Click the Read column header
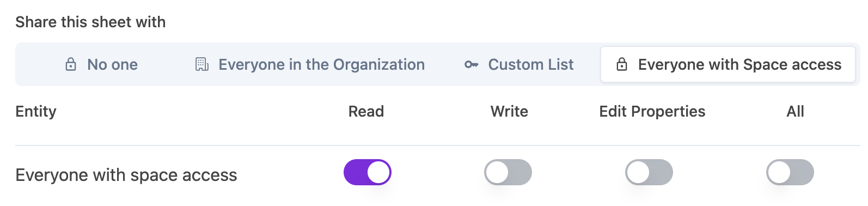868x206 pixels. [366, 111]
